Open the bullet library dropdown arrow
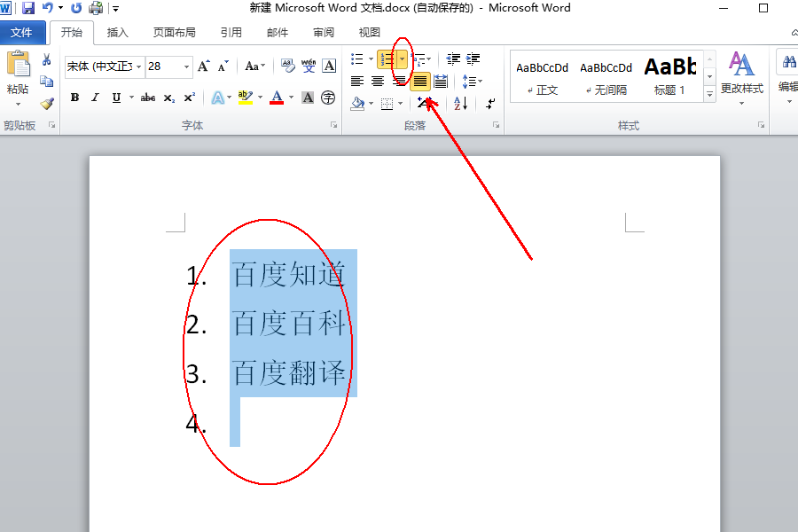798x532 pixels. click(371, 59)
